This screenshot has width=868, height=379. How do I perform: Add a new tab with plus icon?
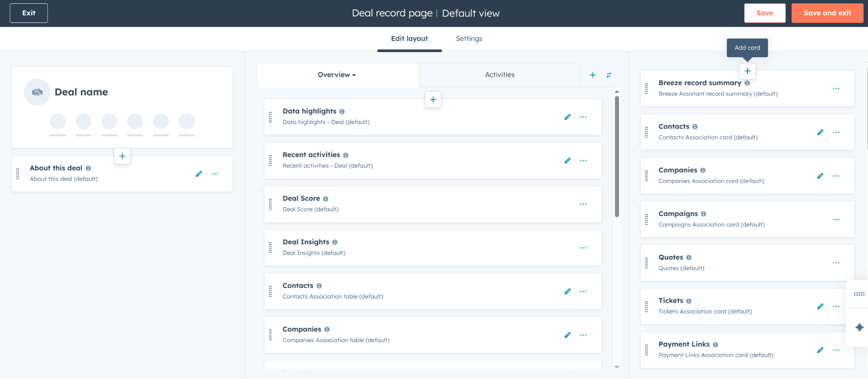pos(593,75)
